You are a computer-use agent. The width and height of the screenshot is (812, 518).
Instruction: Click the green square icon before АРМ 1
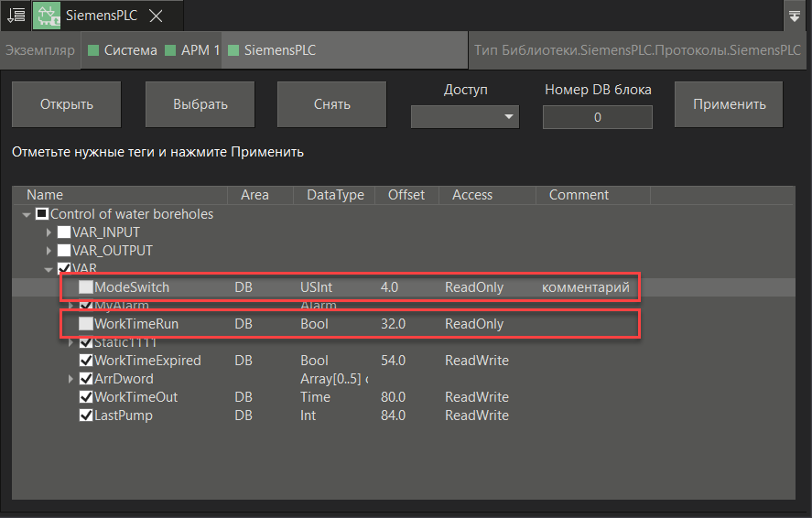pyautogui.click(x=170, y=51)
